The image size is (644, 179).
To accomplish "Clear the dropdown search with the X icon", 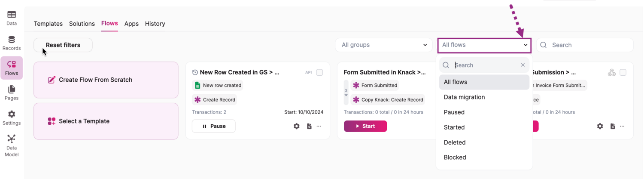I will (522, 65).
